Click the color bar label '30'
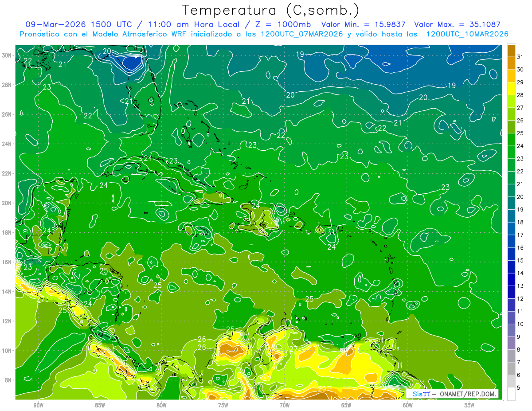 pyautogui.click(x=520, y=70)
